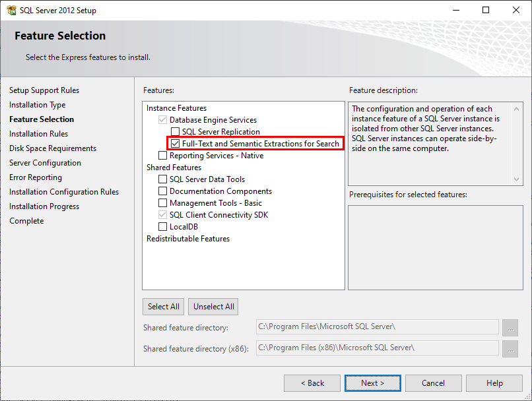Cancel the SQL Server installation

click(x=433, y=383)
